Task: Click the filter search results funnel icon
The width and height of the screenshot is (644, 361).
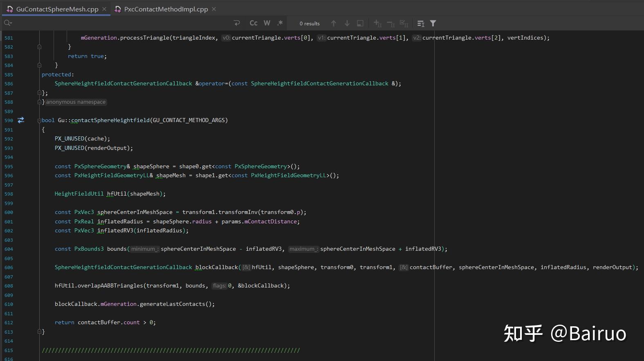Action: pyautogui.click(x=433, y=23)
